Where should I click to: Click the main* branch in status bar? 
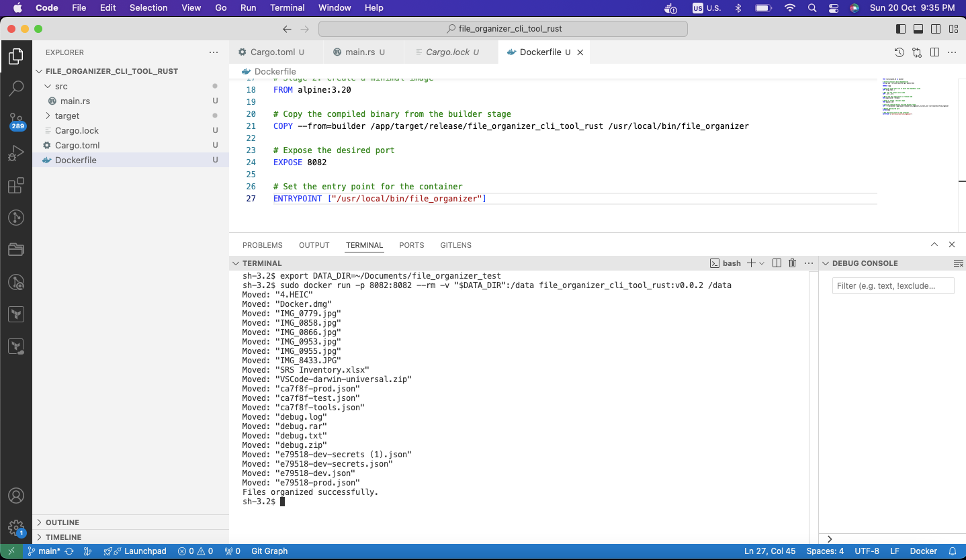(44, 551)
